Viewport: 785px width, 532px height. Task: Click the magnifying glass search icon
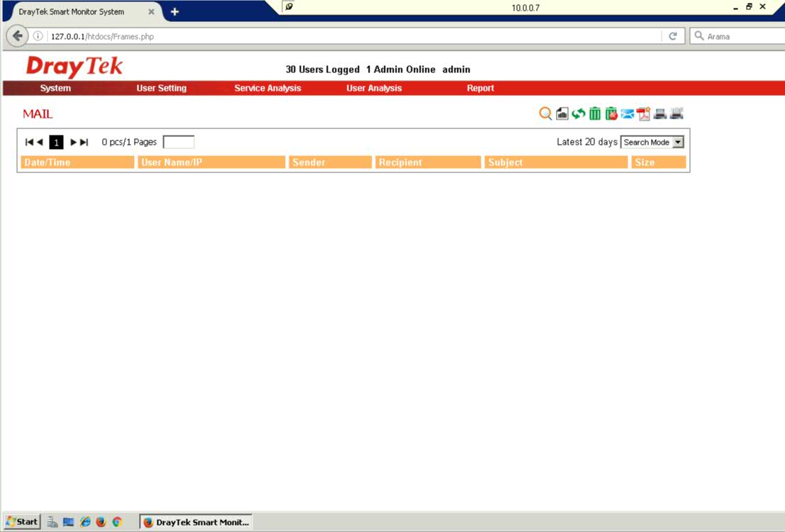coord(545,113)
